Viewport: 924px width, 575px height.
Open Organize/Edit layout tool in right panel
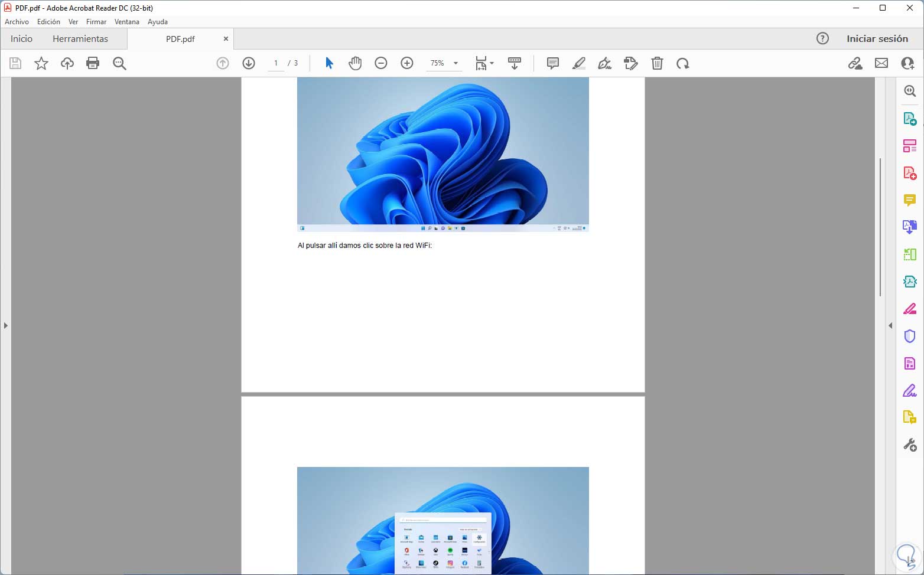910,146
